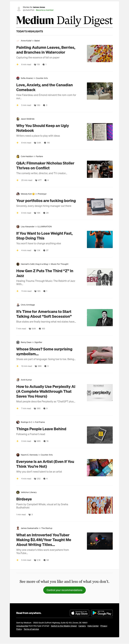
Task: Click clap icon on Birdseye story
Action: click(x=30, y=514)
